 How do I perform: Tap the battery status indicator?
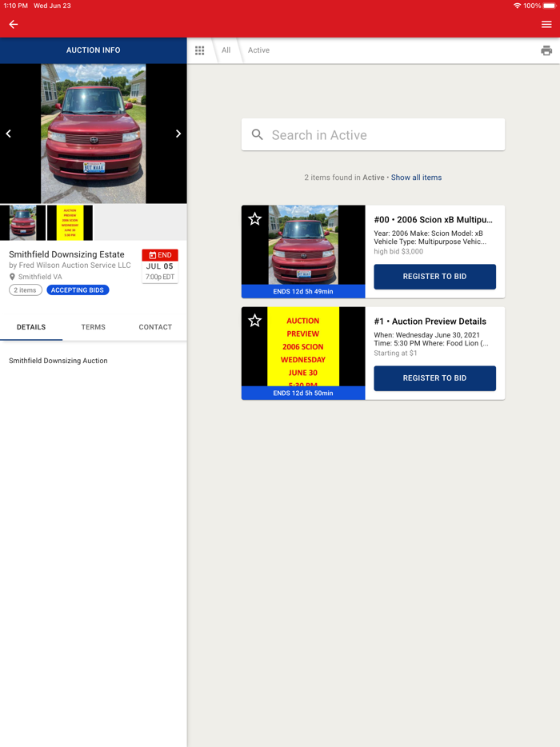tap(549, 6)
